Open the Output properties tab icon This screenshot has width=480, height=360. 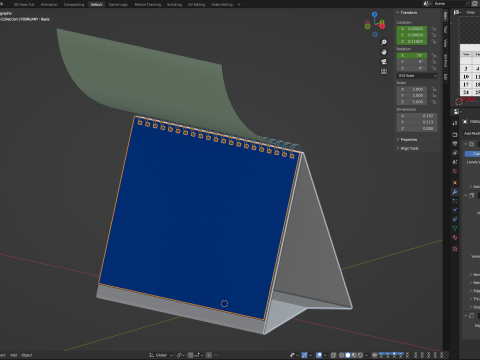click(x=455, y=143)
